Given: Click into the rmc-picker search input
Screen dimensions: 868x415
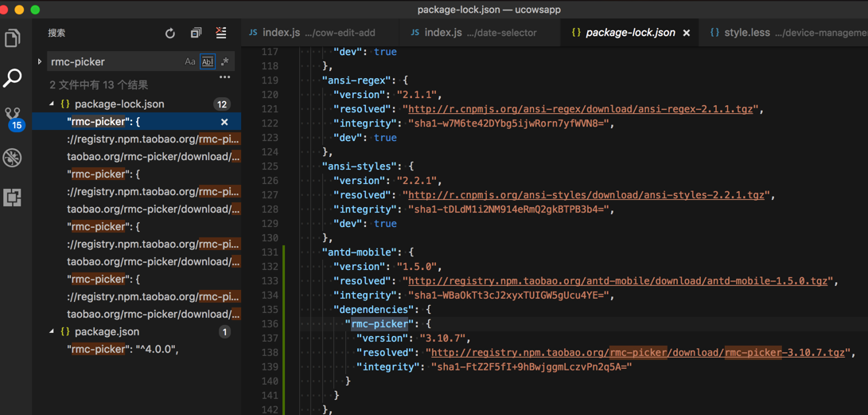Looking at the screenshot, I should click(115, 61).
